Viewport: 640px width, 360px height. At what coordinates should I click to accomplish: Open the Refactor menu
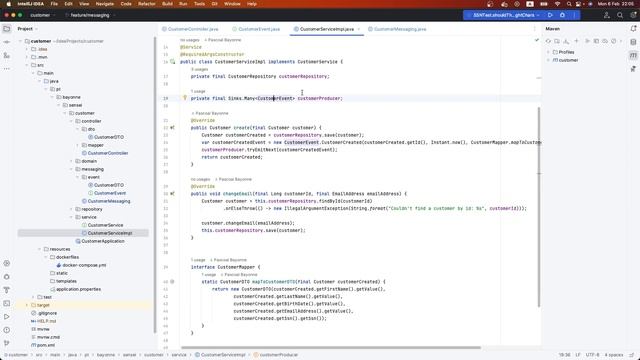coord(147,4)
